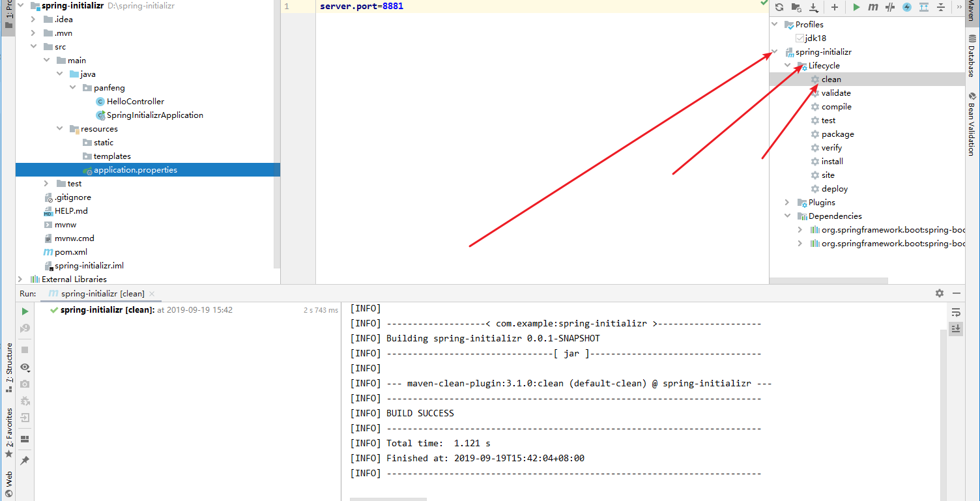Toggle soft-wrap icon beside console output
Viewport: 980px width, 501px height.
pos(956,312)
